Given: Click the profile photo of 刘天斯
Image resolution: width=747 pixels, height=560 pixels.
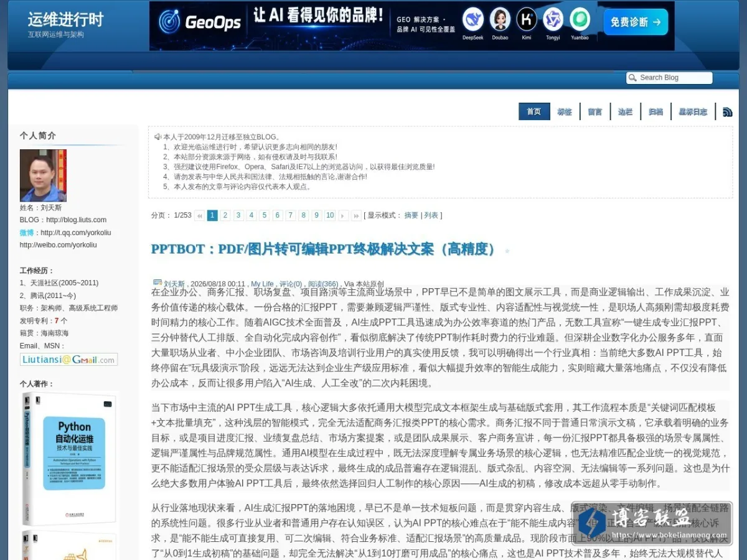Looking at the screenshot, I should 43,175.
